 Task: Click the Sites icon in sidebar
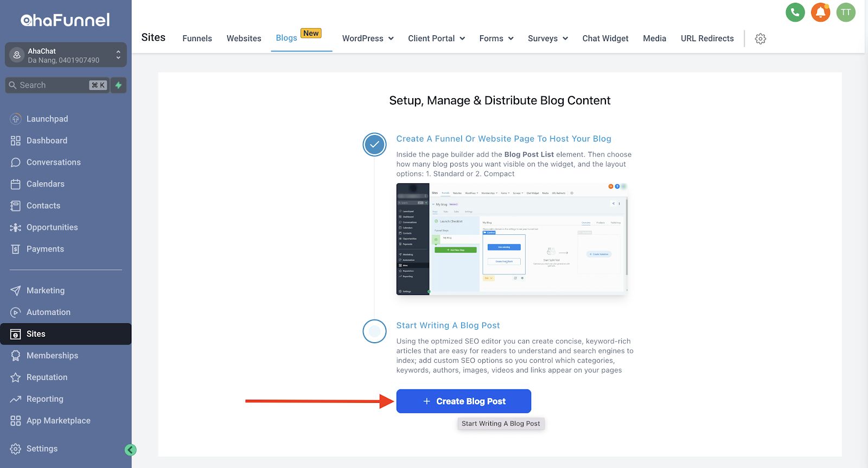pos(16,334)
